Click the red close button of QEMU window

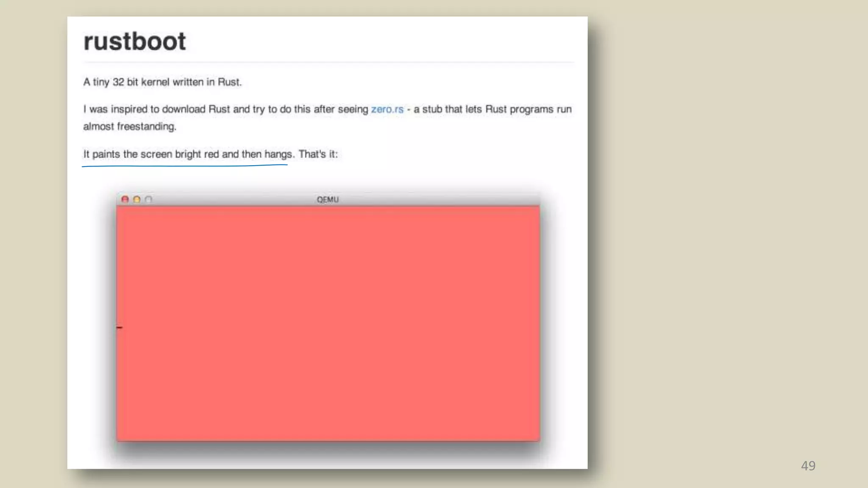point(125,200)
